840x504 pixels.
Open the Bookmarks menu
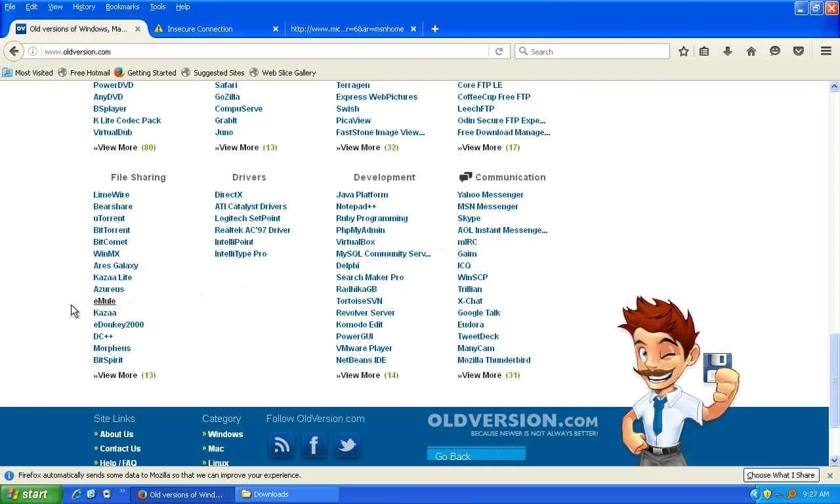pyautogui.click(x=122, y=7)
